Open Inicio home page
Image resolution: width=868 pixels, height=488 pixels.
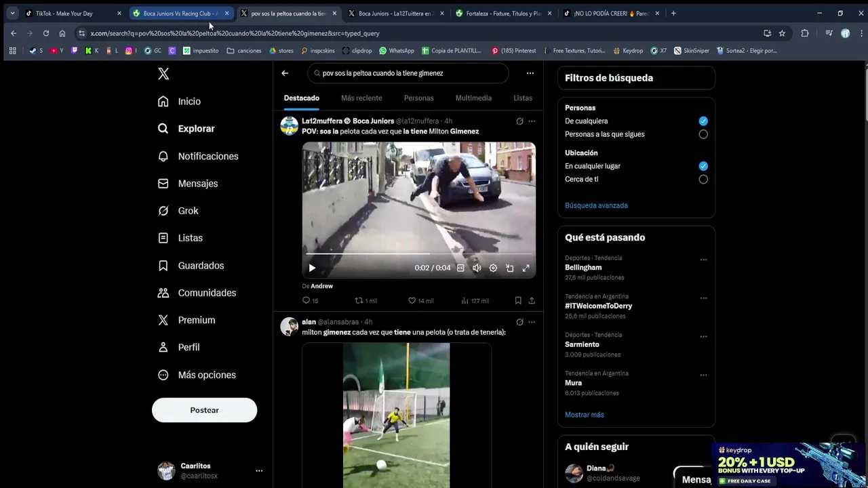coord(179,101)
